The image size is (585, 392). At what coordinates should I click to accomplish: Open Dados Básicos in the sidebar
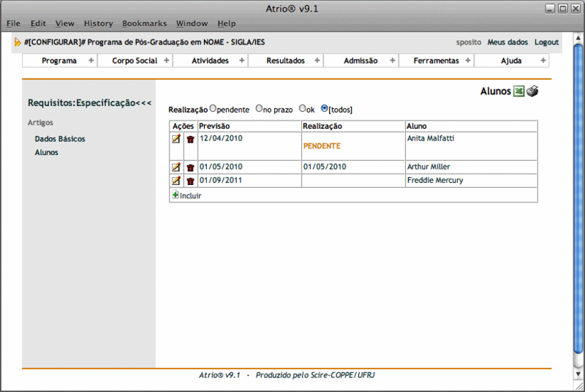tap(60, 138)
